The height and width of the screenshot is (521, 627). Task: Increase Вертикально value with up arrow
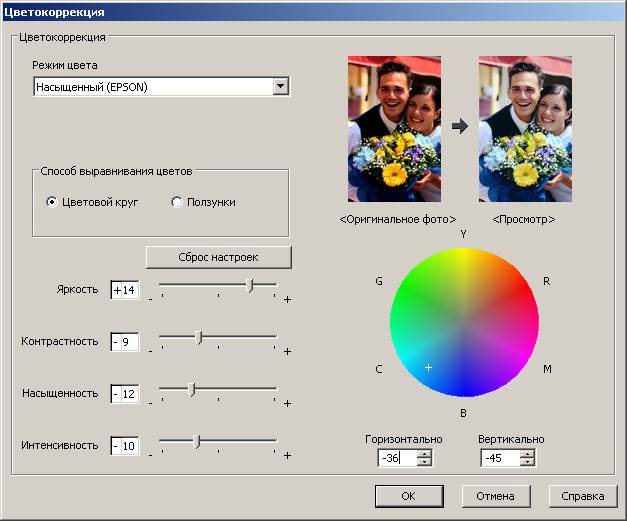(x=527, y=454)
